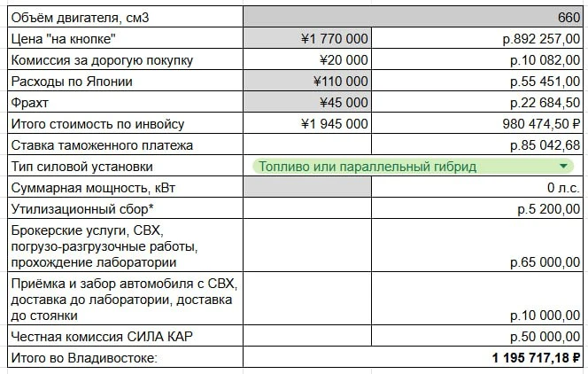Click the ¥20 000 commission cell

pos(307,59)
